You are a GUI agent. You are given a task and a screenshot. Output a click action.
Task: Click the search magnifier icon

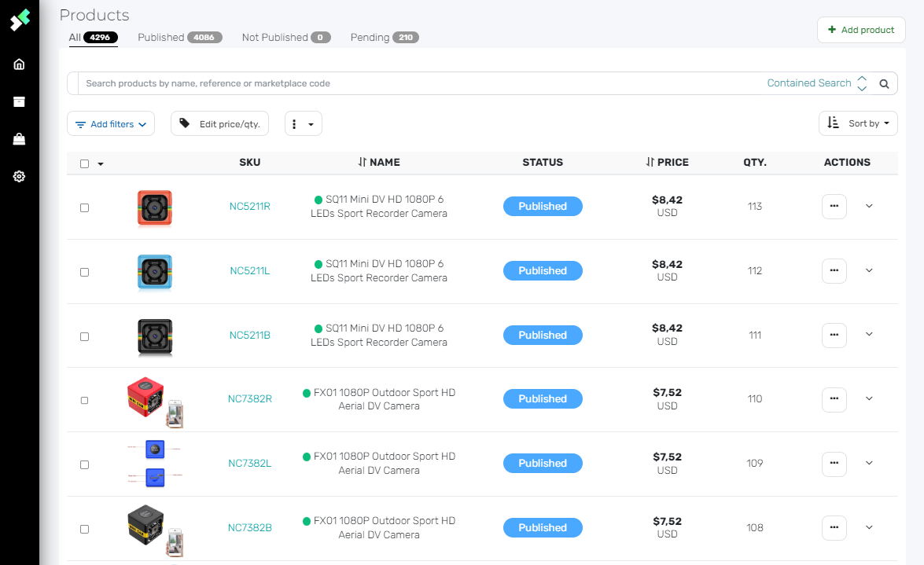pyautogui.click(x=884, y=83)
